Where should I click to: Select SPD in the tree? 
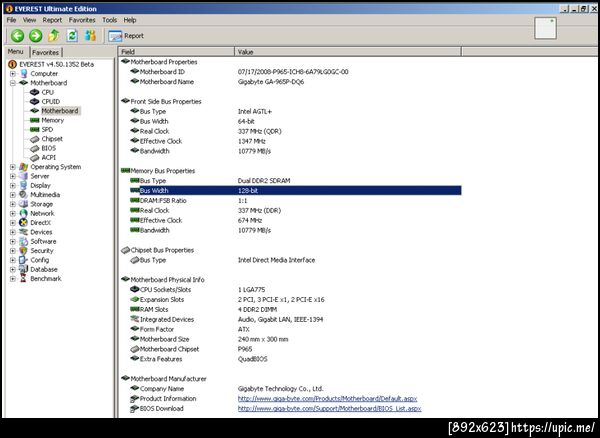tap(47, 129)
